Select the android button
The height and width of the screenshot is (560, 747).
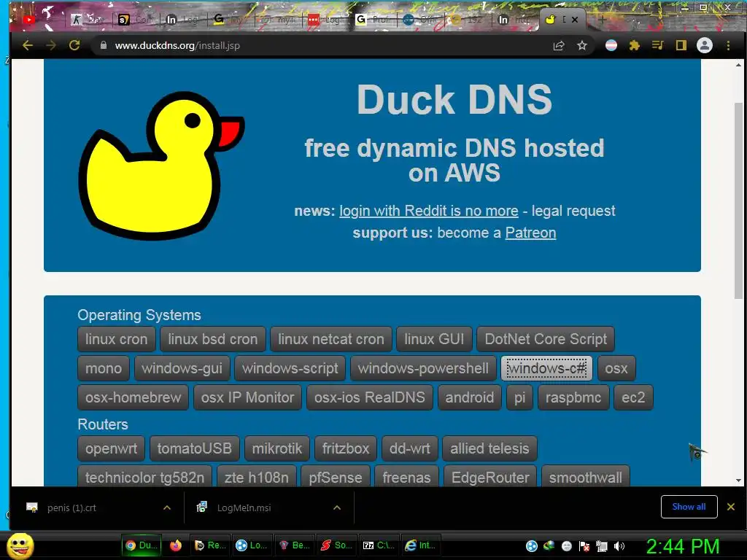pyautogui.click(x=469, y=397)
